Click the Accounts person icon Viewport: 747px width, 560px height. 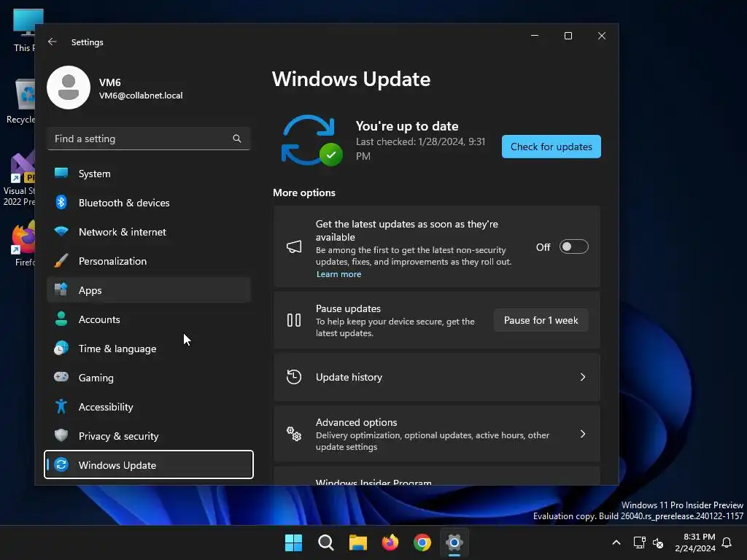coord(61,319)
